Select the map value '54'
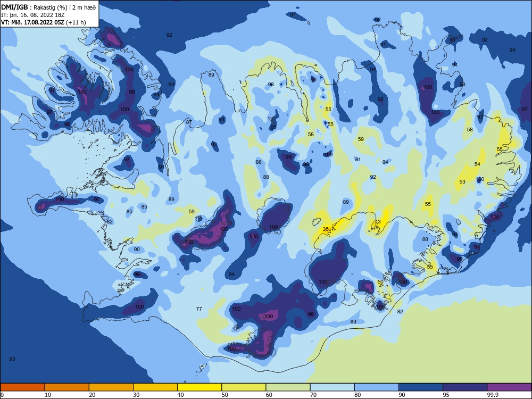The image size is (532, 399). (477, 164)
